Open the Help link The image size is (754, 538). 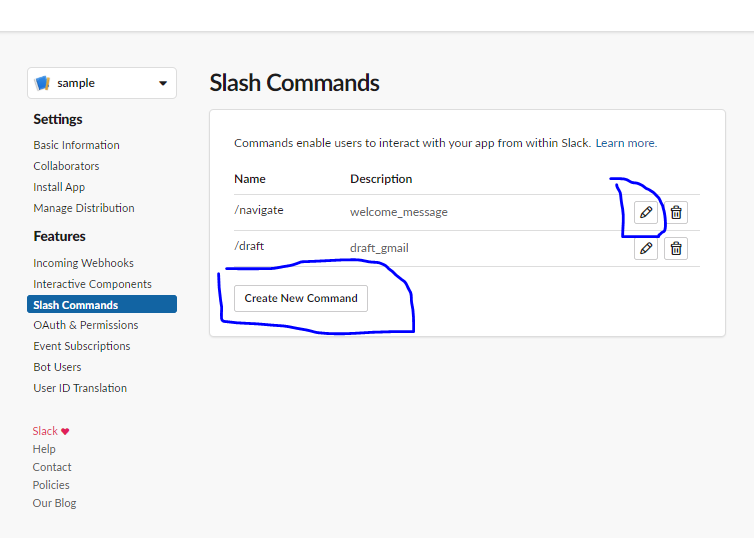(x=44, y=449)
